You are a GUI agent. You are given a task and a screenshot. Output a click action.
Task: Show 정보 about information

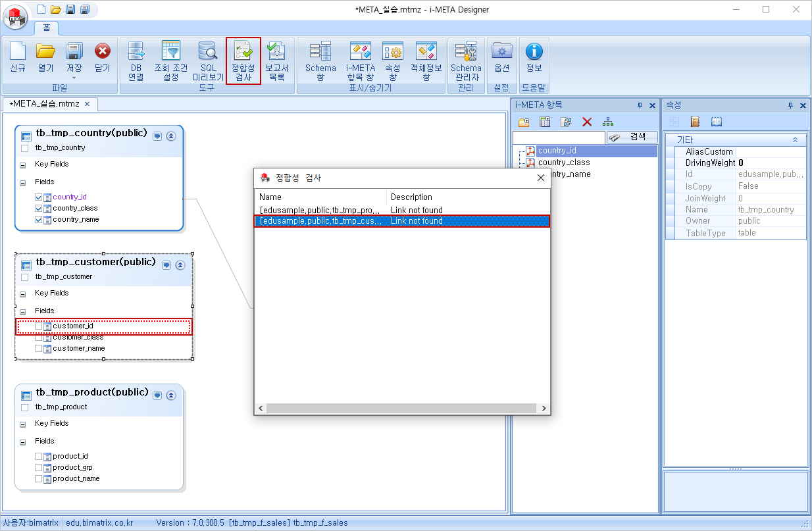click(534, 57)
